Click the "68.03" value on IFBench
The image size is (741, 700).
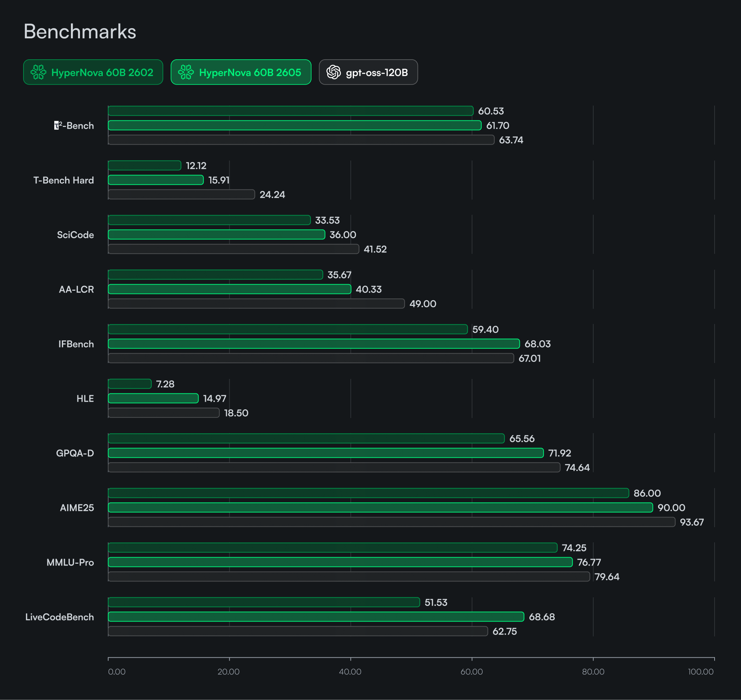pos(538,344)
